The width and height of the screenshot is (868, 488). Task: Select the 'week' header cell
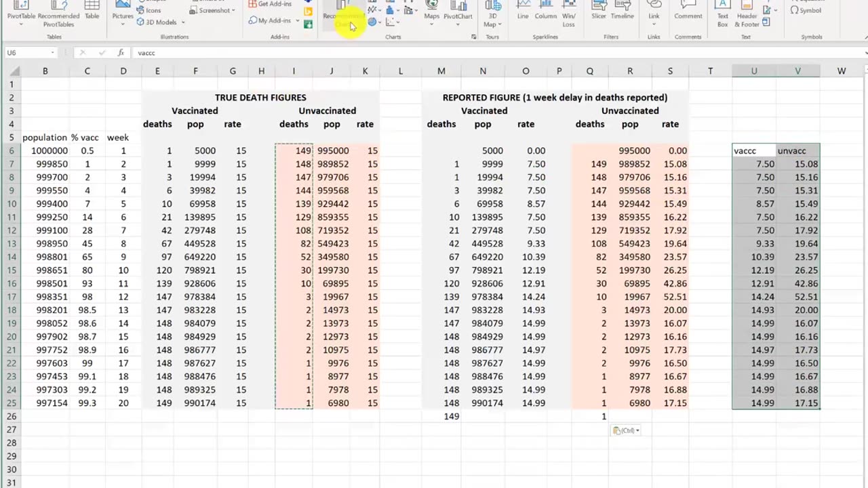coord(123,138)
